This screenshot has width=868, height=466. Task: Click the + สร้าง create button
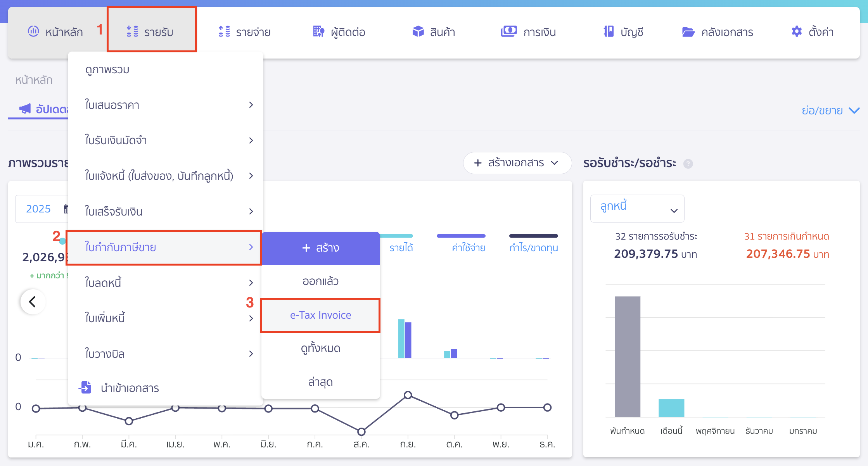320,248
